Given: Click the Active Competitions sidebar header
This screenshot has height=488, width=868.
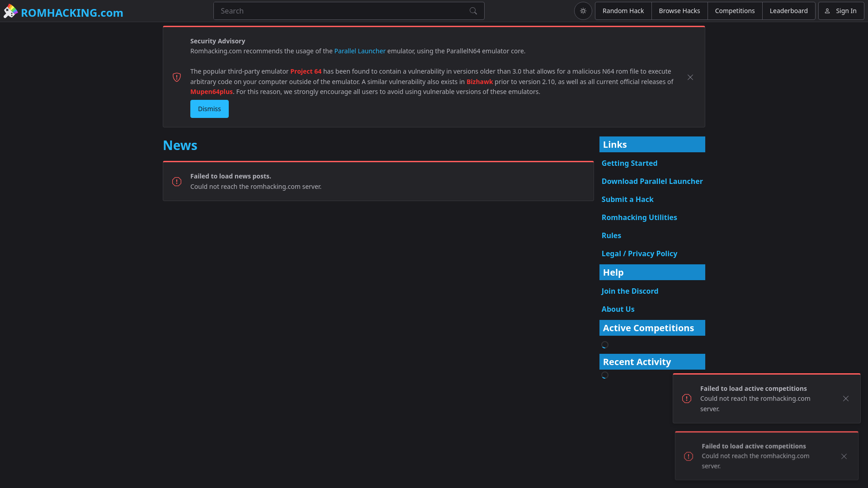Looking at the screenshot, I should tap(652, 328).
